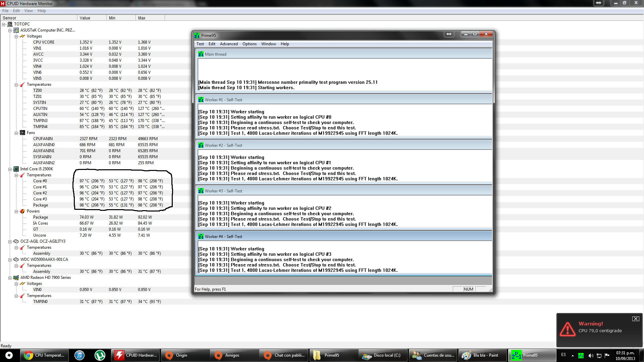This screenshot has width=644, height=362.
Task: Open iTunes from the taskbar
Action: pos(79,355)
